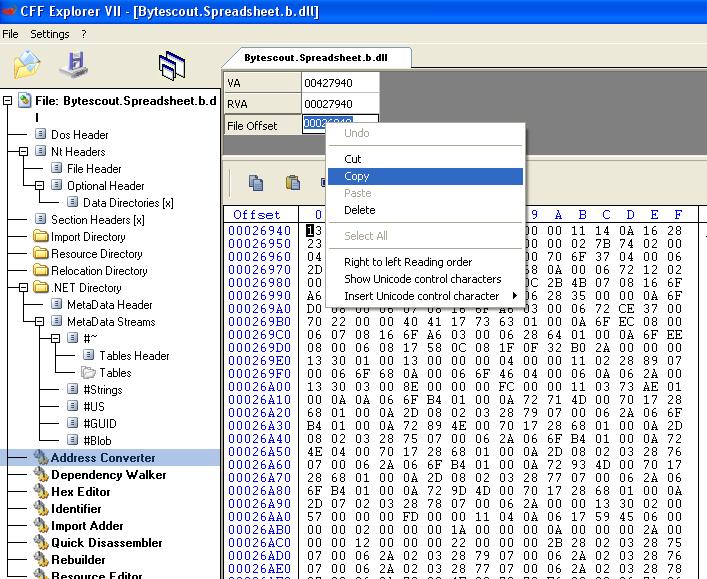Image resolution: width=707 pixels, height=579 pixels.
Task: Click the copy icon in hex toolbar
Action: coord(256,183)
